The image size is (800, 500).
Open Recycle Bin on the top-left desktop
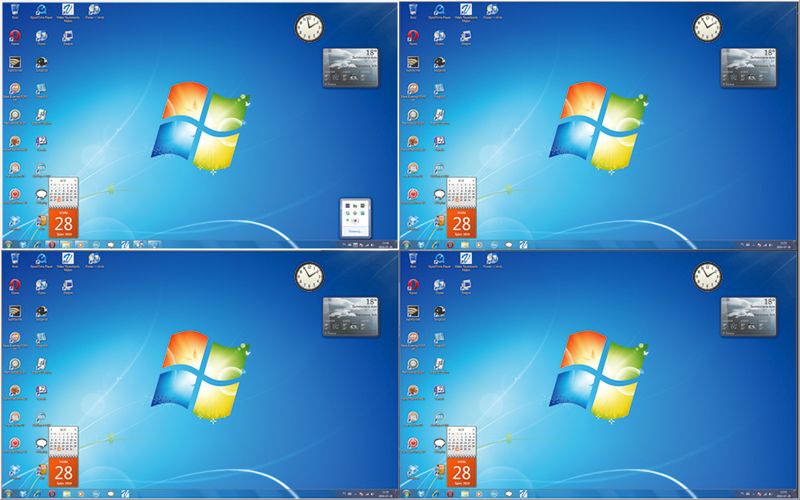click(x=15, y=10)
